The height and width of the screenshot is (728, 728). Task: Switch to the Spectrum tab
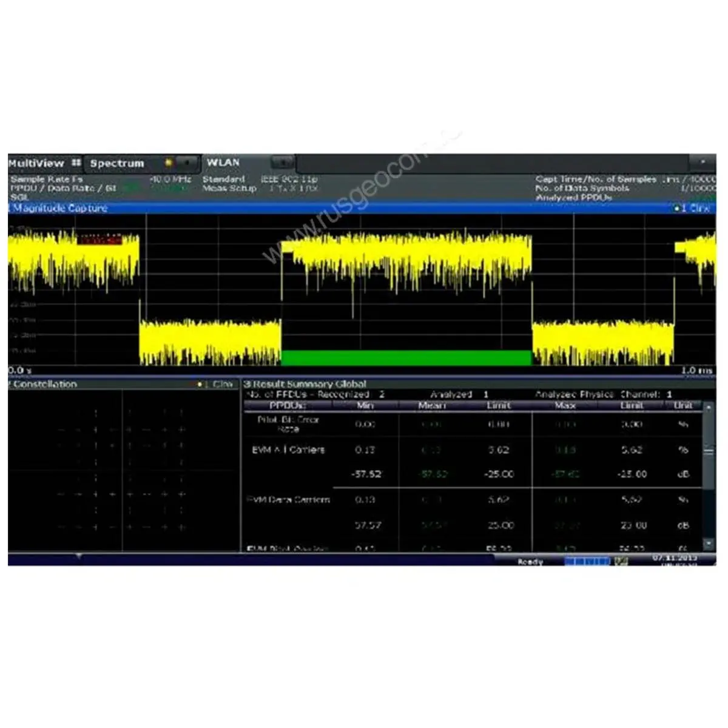[x=117, y=163]
